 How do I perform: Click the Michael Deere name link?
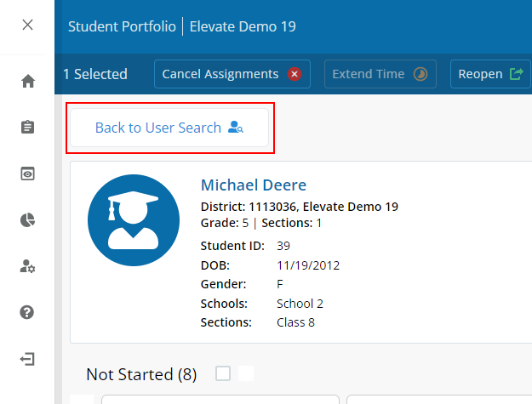[x=254, y=185]
